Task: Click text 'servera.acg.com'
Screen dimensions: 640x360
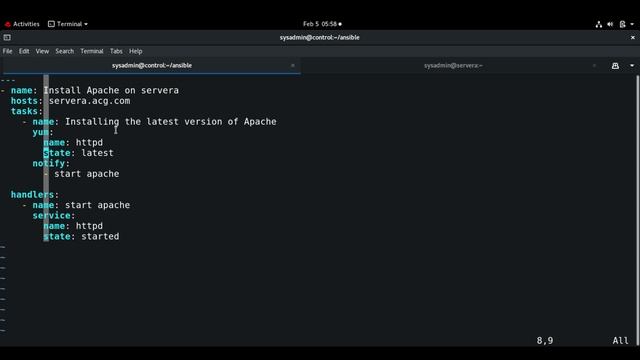Action: tap(89, 101)
